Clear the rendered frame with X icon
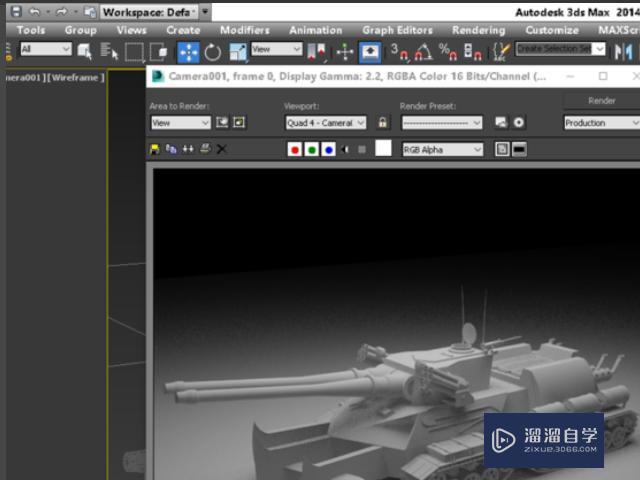Screen dimensions: 640x480 coord(222,149)
